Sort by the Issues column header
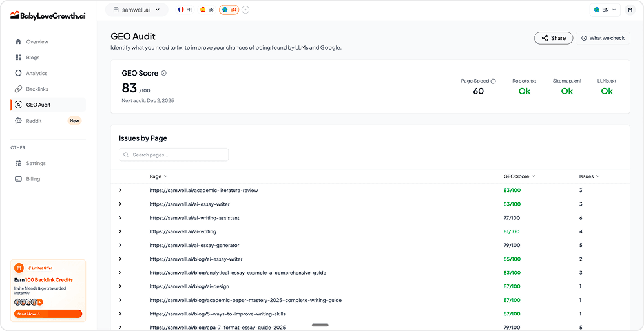Viewport: 644px width, 331px height. pos(589,176)
